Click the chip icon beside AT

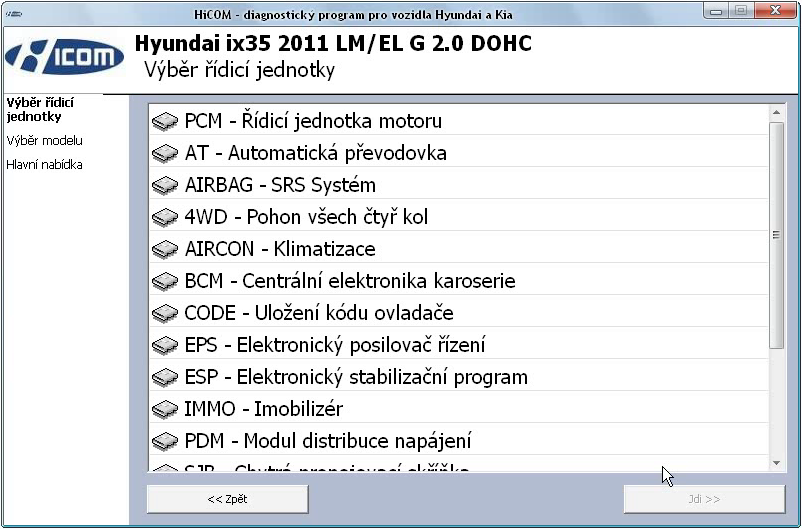coord(165,153)
